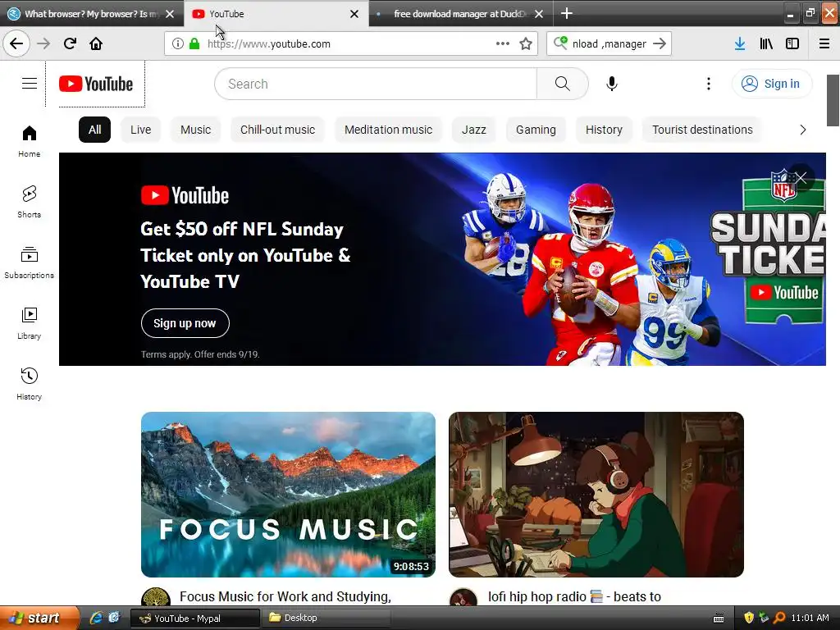Reload the current YouTube page
The width and height of the screenshot is (840, 630).
point(70,43)
